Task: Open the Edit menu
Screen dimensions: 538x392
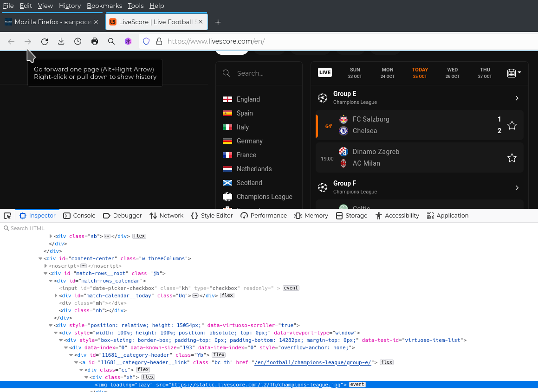Action: pyautogui.click(x=26, y=6)
